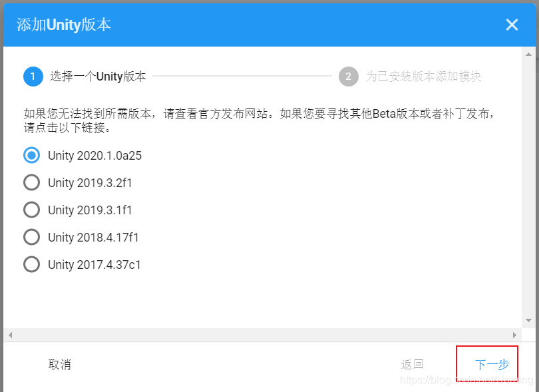Proceed with the 下一步 next button

pyautogui.click(x=492, y=365)
